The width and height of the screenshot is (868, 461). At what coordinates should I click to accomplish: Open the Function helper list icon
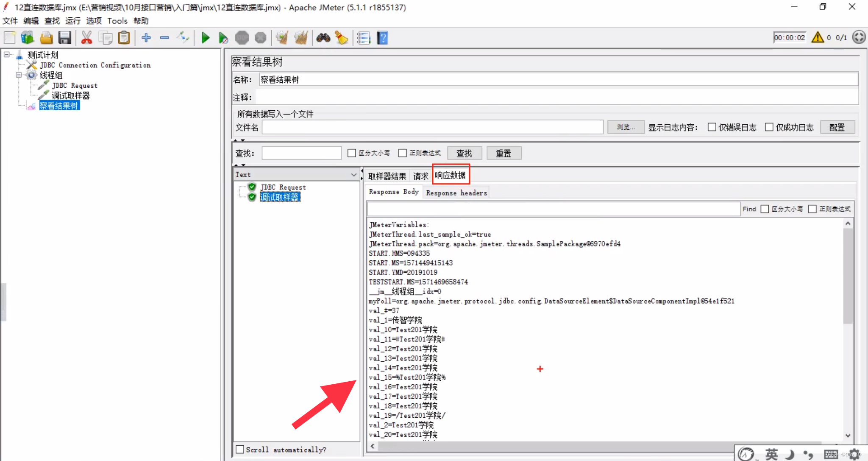coord(363,38)
